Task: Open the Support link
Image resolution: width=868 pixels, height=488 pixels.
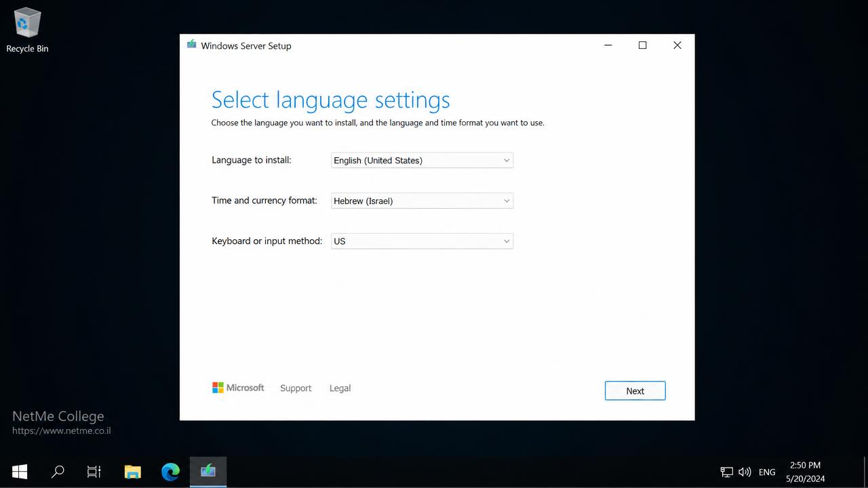Action: pos(296,388)
